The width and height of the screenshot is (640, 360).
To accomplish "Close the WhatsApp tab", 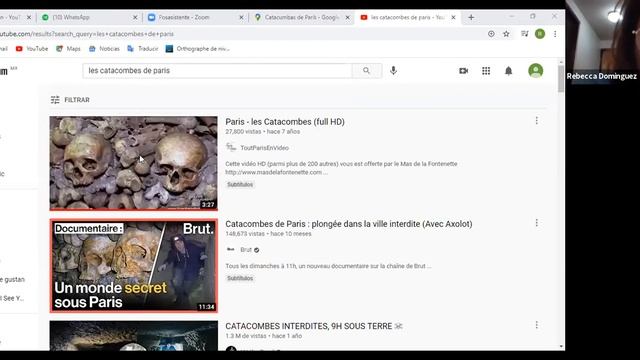I will tap(135, 17).
